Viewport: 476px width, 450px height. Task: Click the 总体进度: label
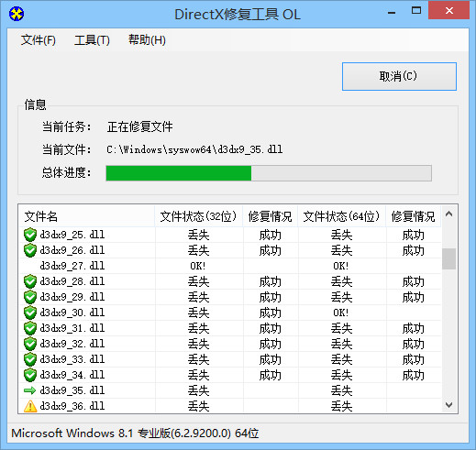click(67, 173)
